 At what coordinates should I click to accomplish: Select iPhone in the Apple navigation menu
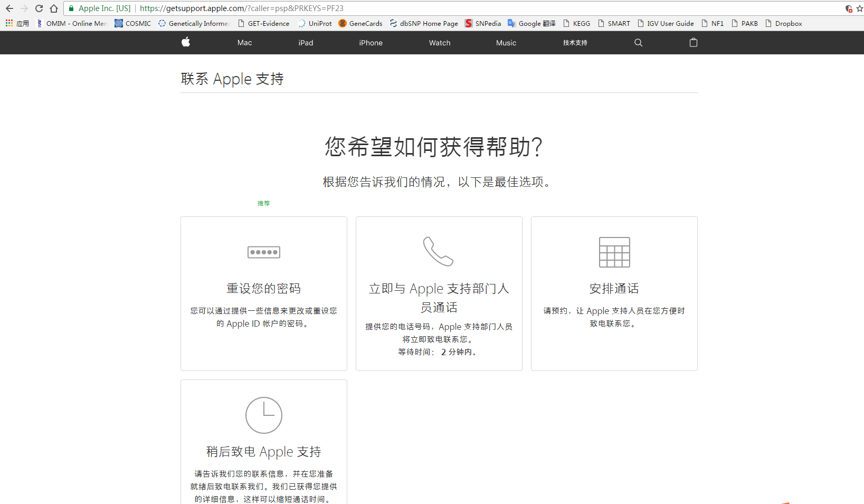click(x=371, y=42)
